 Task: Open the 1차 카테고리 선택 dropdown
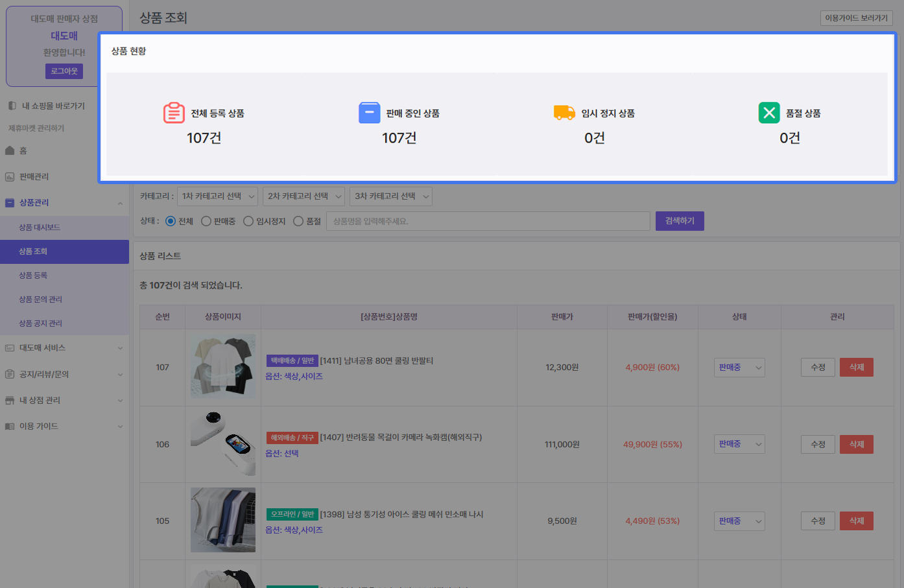[x=217, y=196]
